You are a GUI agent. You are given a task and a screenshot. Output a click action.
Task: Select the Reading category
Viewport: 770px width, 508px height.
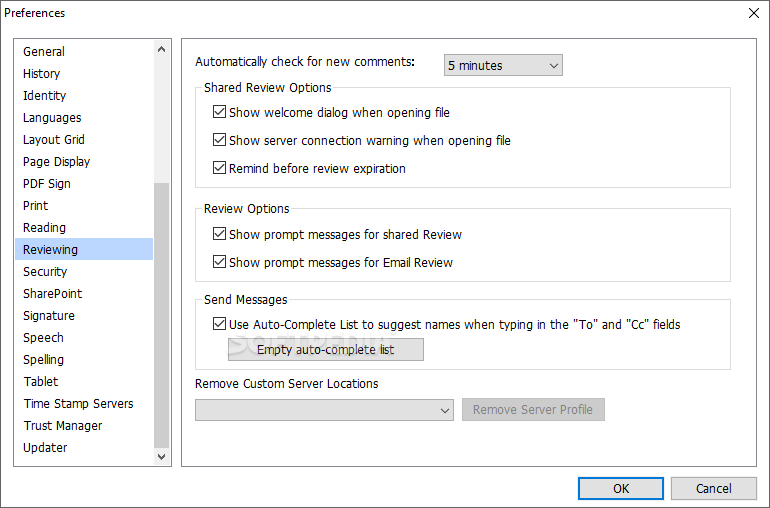[83, 228]
